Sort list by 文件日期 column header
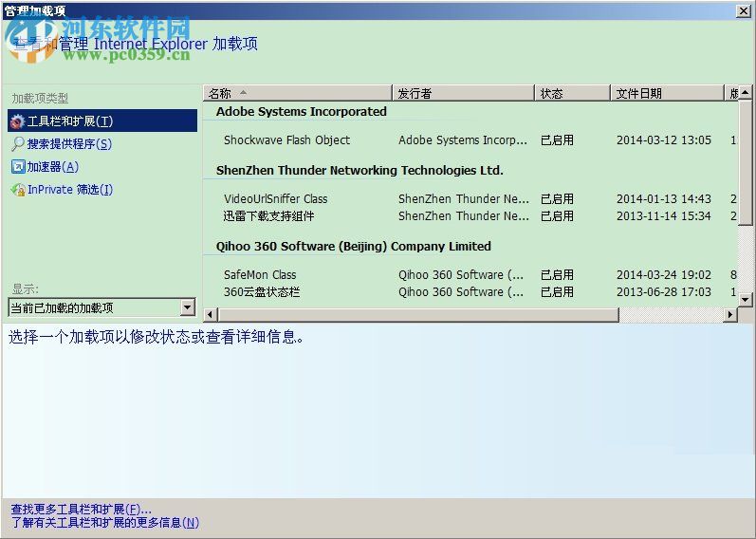 tap(667, 93)
